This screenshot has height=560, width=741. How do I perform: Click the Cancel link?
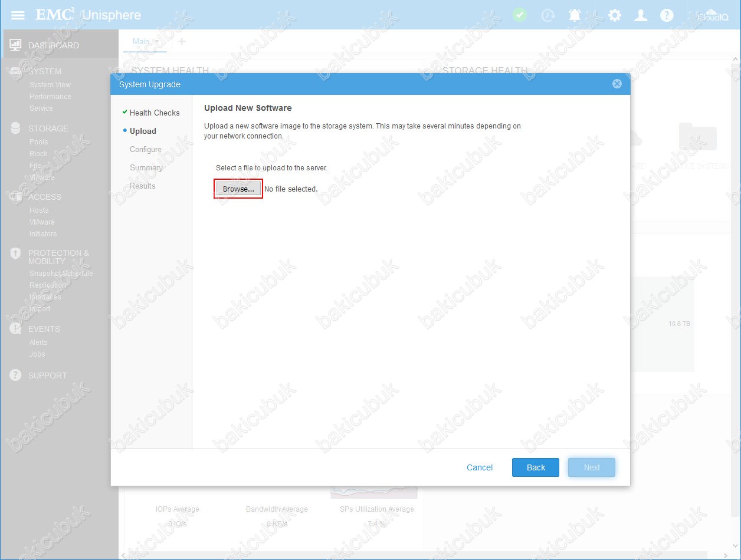pyautogui.click(x=480, y=467)
